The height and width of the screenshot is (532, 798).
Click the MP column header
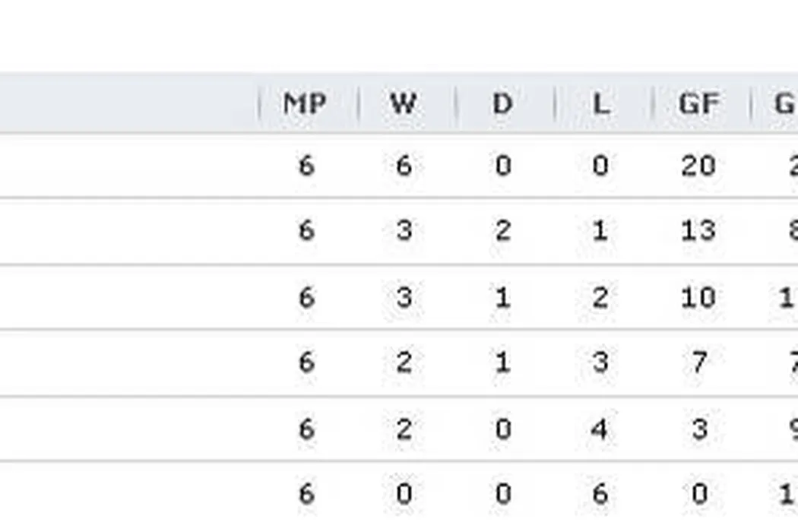tap(305, 103)
